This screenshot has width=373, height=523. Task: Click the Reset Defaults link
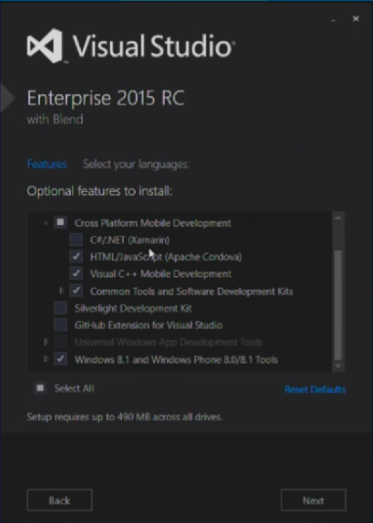click(315, 389)
